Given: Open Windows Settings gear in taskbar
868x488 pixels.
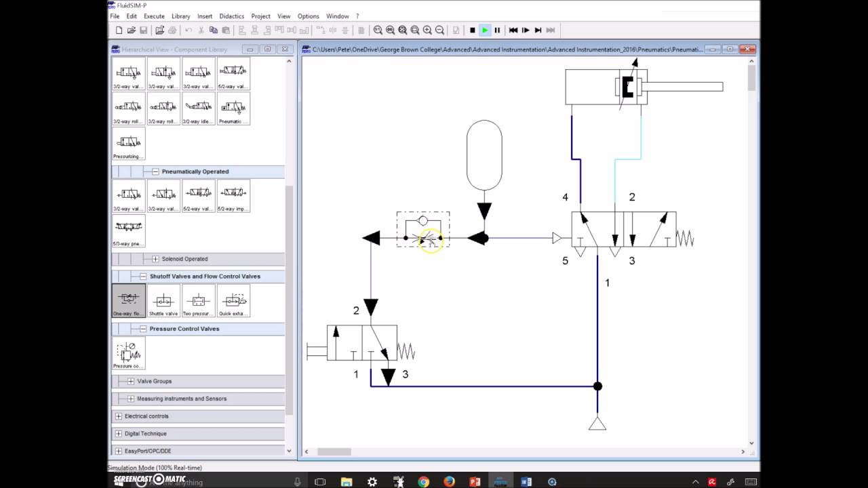Looking at the screenshot, I should pos(372,482).
